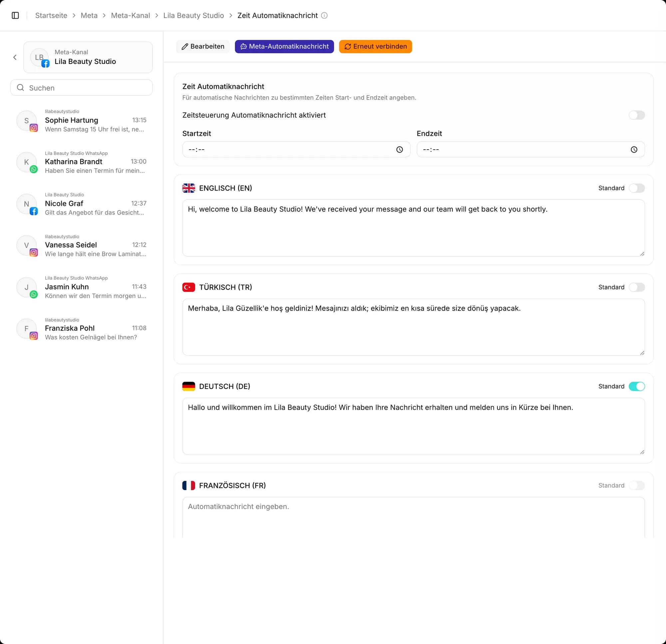Image resolution: width=666 pixels, height=644 pixels.
Task: Enable Zeitsteuerung Automatiknachricht toggle
Action: coord(636,115)
